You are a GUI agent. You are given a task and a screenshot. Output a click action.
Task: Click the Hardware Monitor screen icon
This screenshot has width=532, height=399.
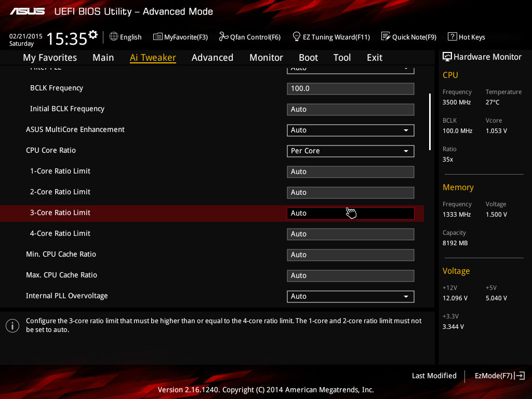coord(447,57)
